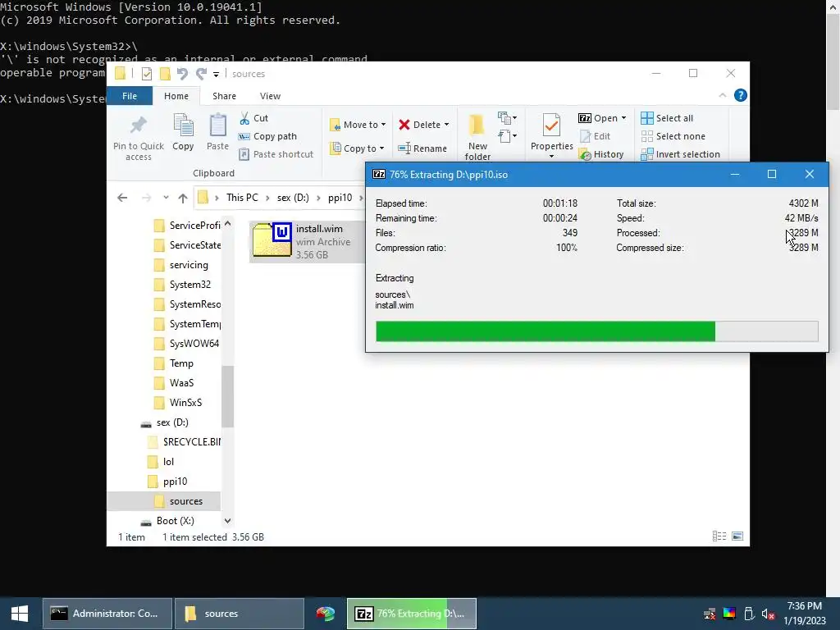Create a New folder
This screenshot has width=840, height=630.
(x=477, y=137)
